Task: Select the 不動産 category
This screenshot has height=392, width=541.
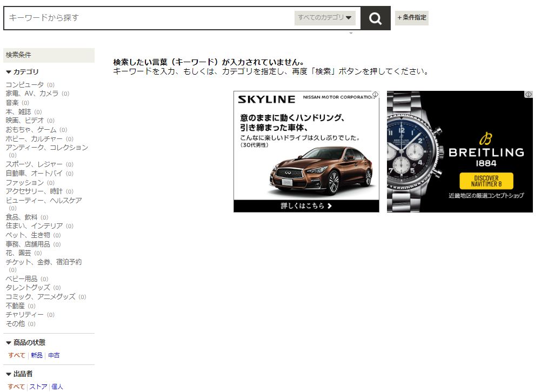Action: point(15,306)
